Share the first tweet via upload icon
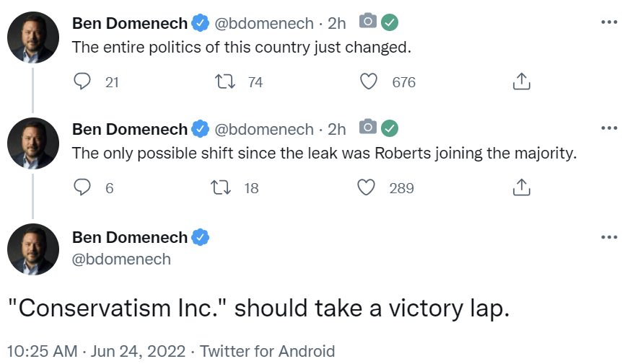Screen dimensions: 622x364 521,81
